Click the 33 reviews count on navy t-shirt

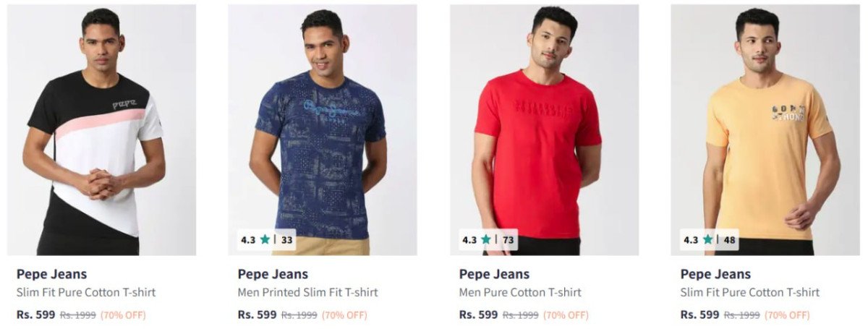(286, 240)
